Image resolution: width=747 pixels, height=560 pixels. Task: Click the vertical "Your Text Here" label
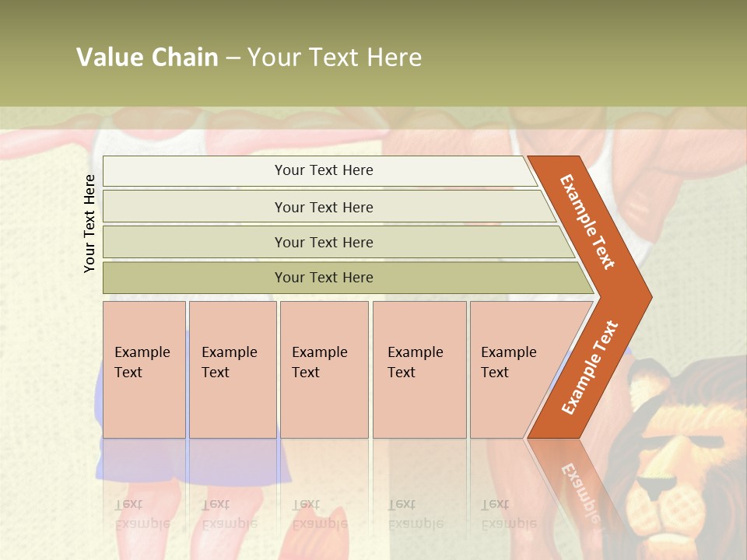tap(89, 223)
